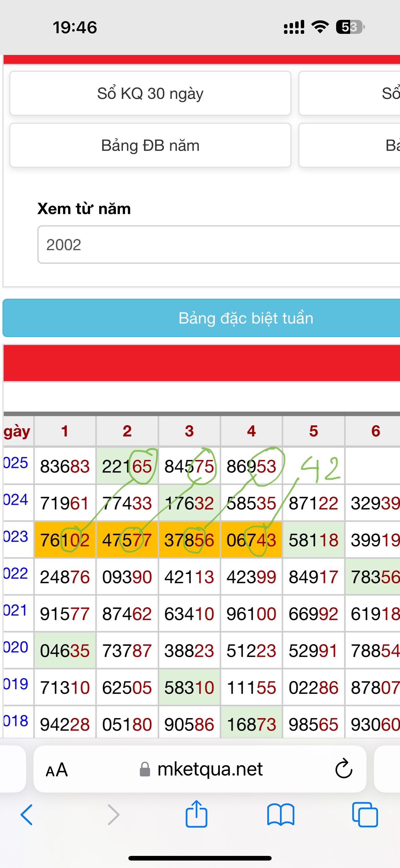400x868 pixels.
Task: Select highlighted cell 76102
Action: 65,540
